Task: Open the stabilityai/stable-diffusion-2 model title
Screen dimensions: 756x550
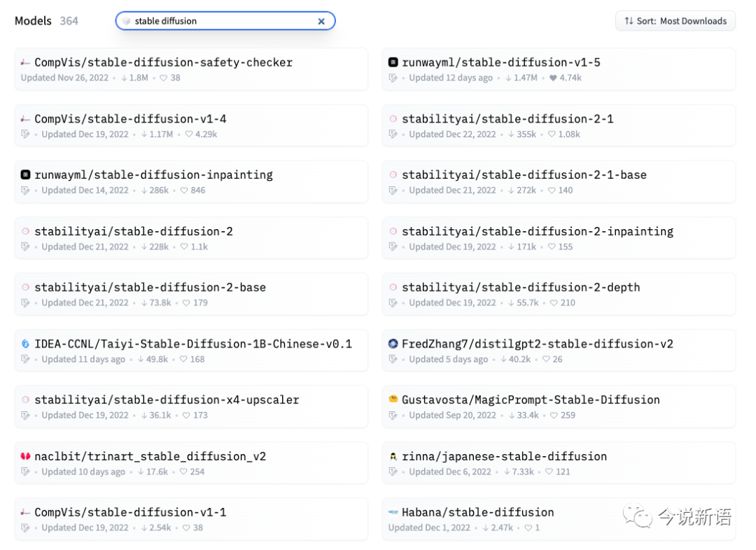Action: [134, 231]
